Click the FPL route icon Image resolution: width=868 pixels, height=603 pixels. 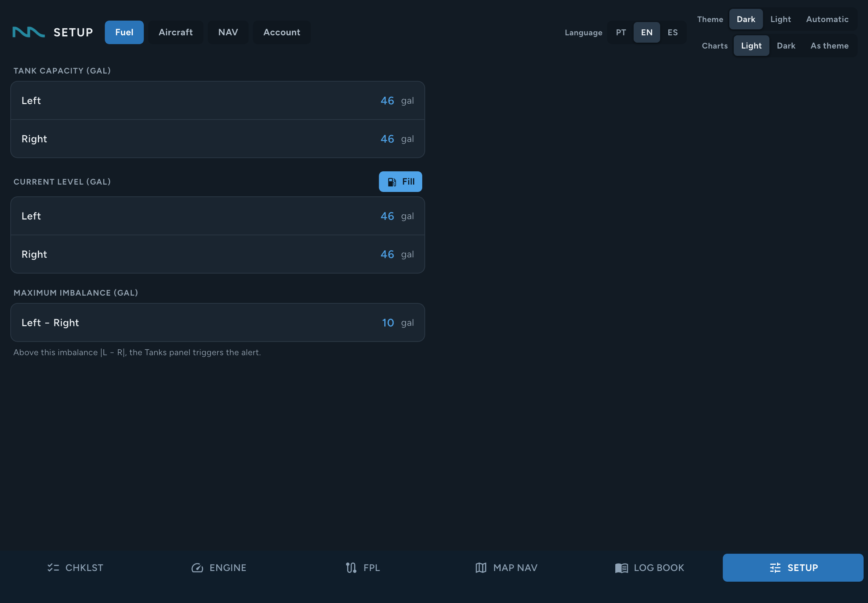351,567
